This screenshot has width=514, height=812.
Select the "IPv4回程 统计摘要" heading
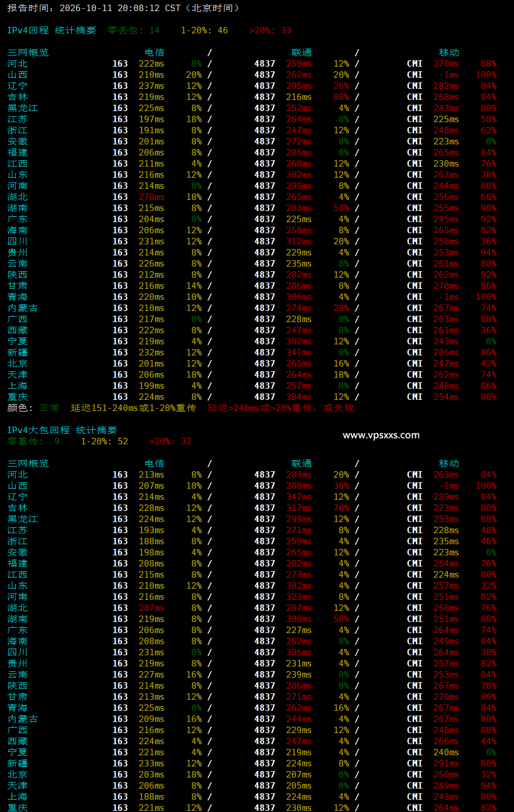(51, 30)
